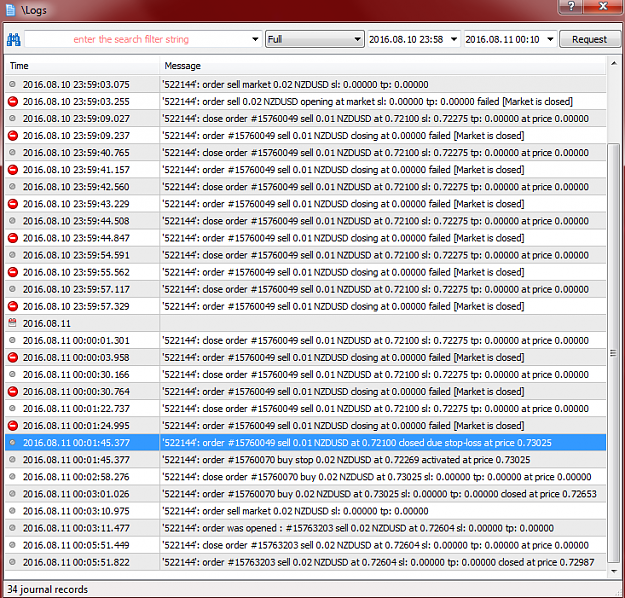Click the red error icon at 23:59:55.562

point(13,272)
